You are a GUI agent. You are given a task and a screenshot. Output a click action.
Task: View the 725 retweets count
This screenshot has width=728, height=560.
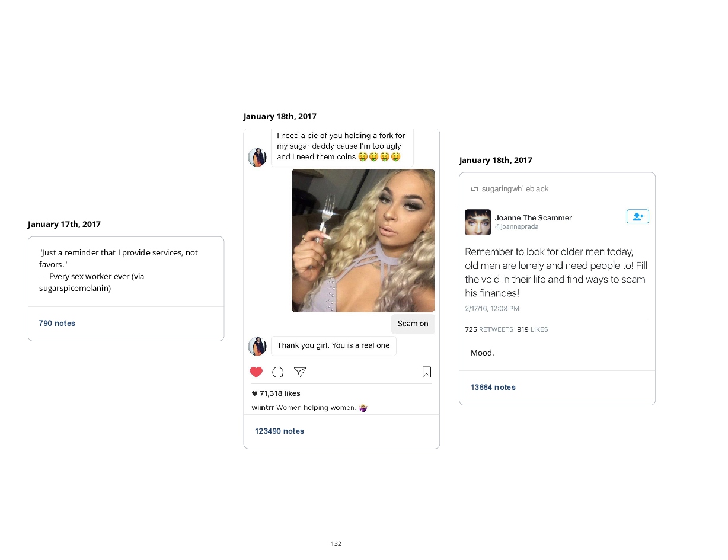click(x=488, y=329)
